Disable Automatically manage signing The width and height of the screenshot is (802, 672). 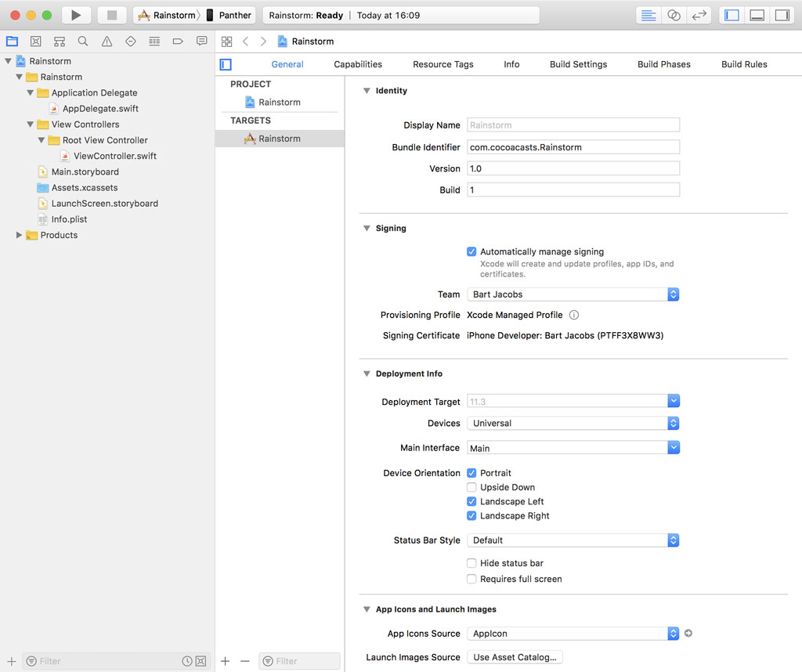click(471, 251)
